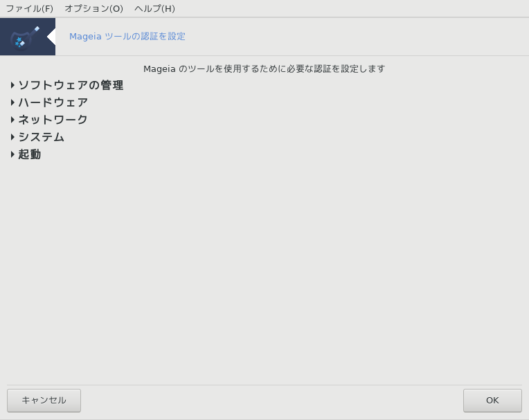The height and width of the screenshot is (420, 529).
Task: Confirm with the OK button
Action: 492,401
